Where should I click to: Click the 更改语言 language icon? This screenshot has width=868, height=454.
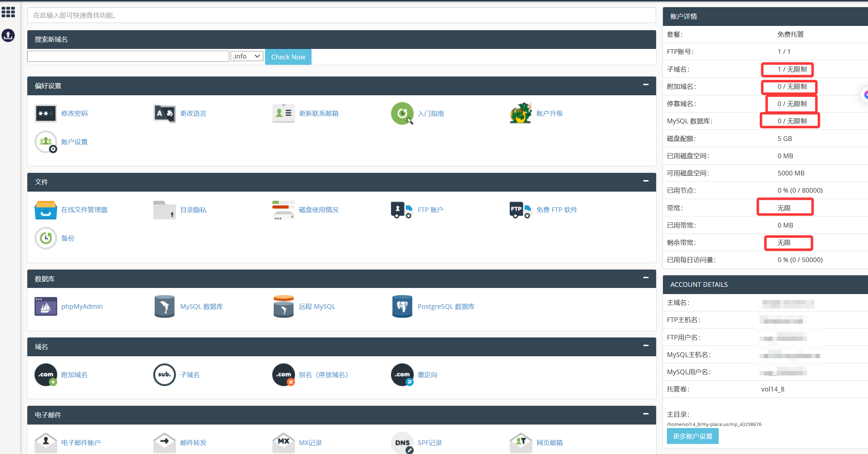(164, 113)
